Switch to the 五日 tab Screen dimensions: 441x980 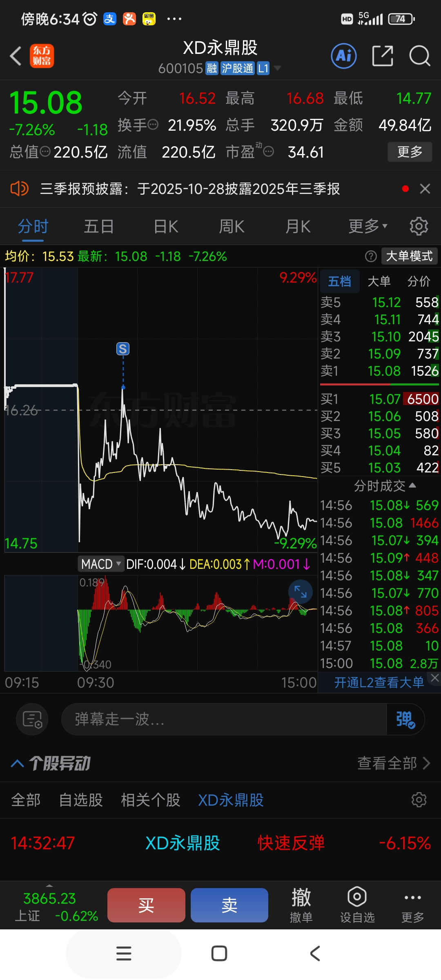point(99,226)
